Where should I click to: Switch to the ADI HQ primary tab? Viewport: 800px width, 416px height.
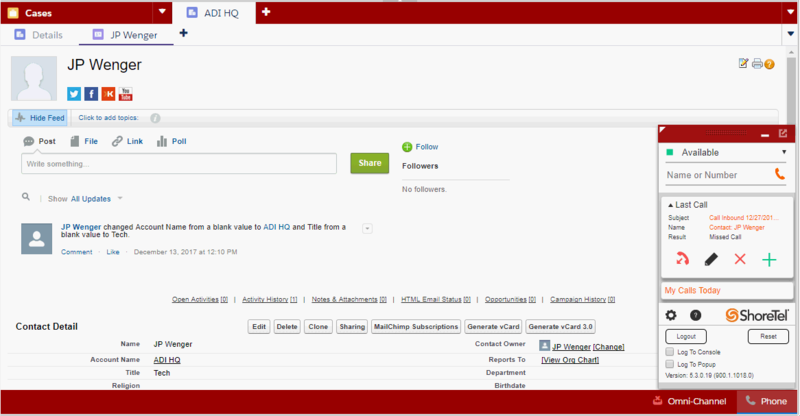point(214,13)
